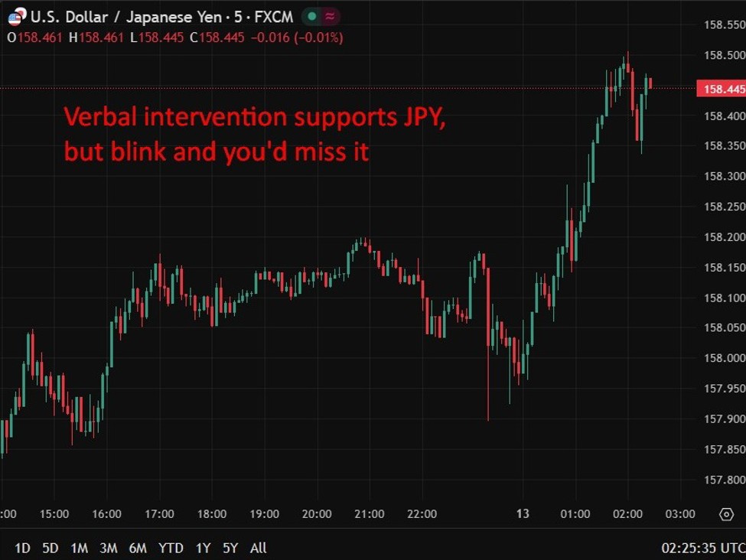The width and height of the screenshot is (746, 560).
Task: Open the 02:25:35 UTC timezone menu
Action: click(702, 548)
